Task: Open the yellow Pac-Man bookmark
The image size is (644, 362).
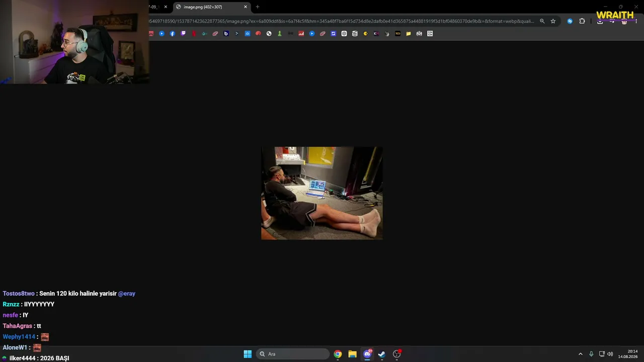Action: (x=366, y=34)
